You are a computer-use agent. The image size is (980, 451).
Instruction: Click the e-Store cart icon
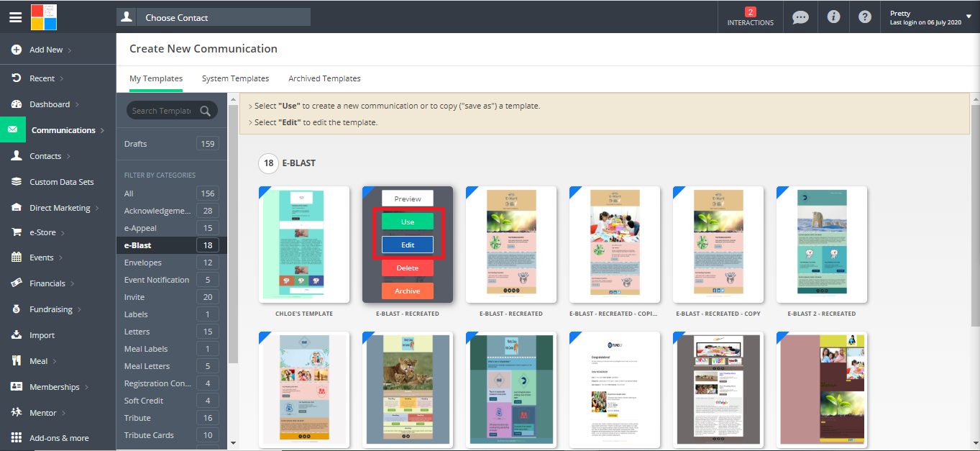16,232
